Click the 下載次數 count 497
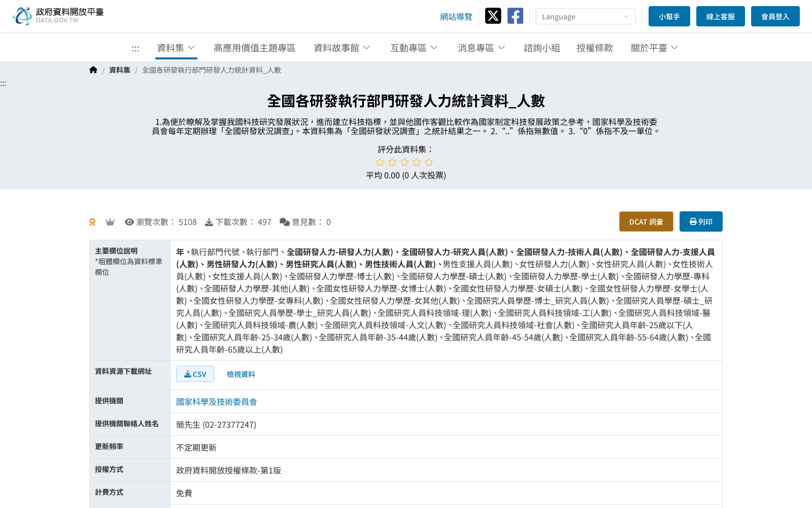812x508 pixels. coord(264,222)
